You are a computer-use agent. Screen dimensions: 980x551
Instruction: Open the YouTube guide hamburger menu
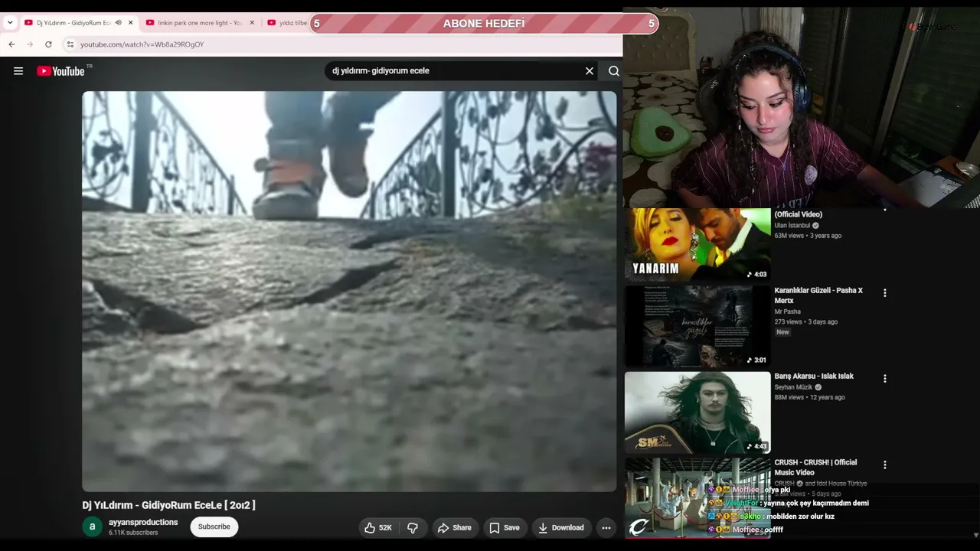18,71
